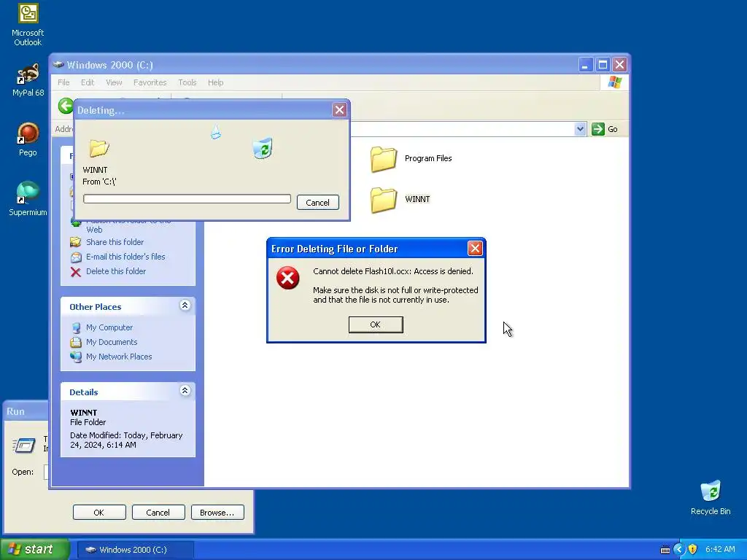747x560 pixels.
Task: Click E-mail this folder's files link
Action: (125, 257)
